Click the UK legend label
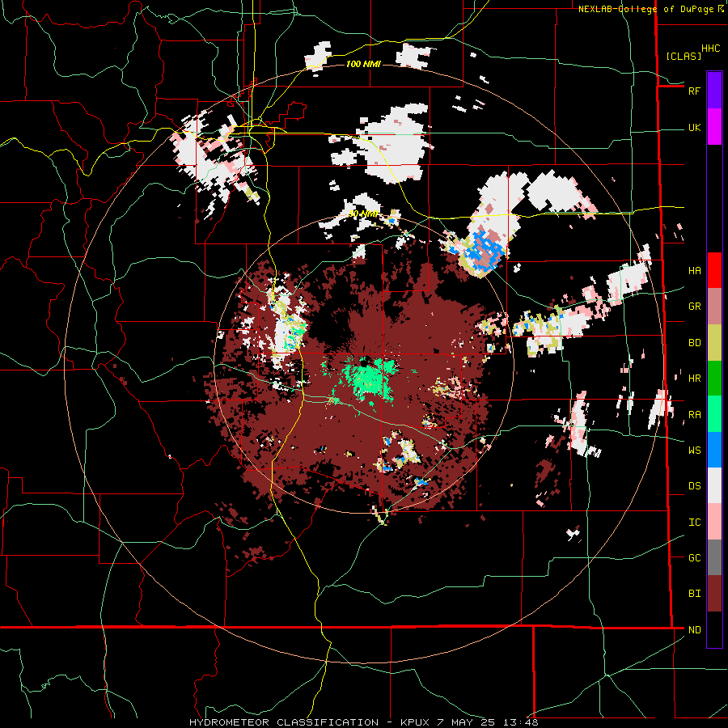 (694, 127)
